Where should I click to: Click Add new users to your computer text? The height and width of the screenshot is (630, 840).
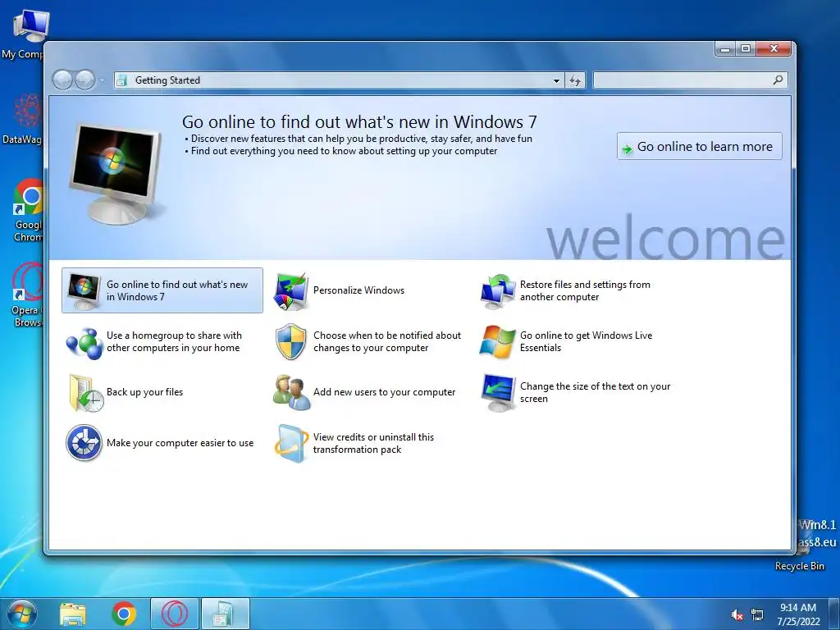(384, 392)
